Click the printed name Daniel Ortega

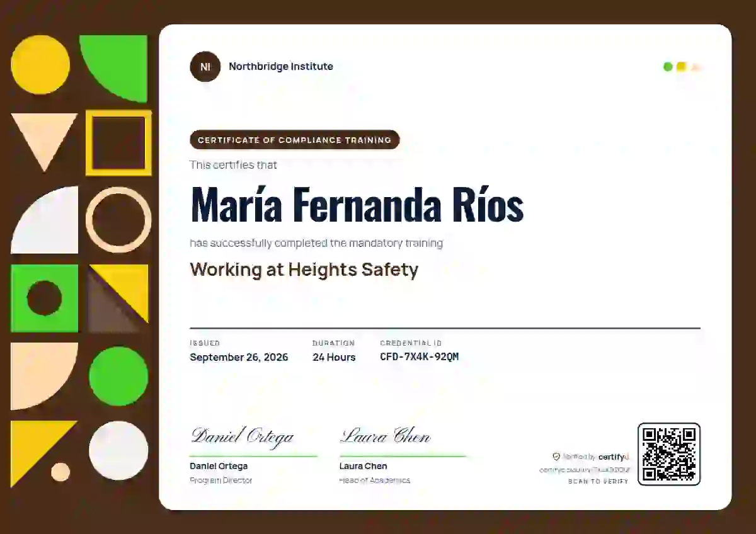click(x=219, y=466)
